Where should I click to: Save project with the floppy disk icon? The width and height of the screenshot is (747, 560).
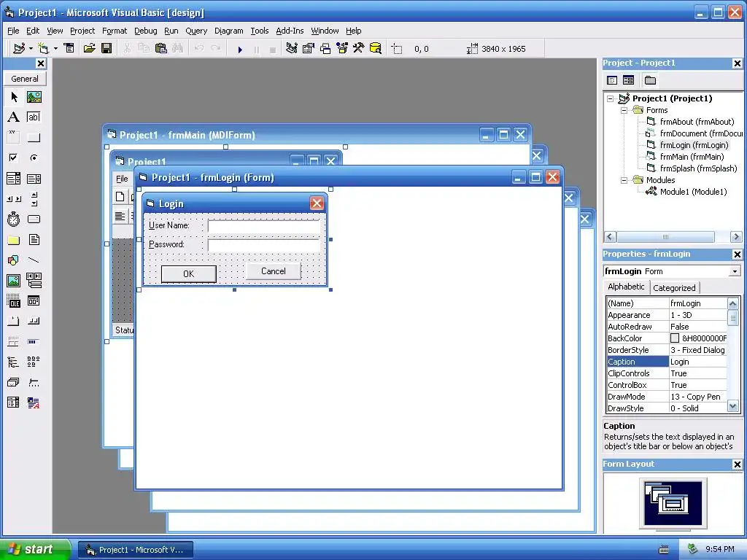(x=107, y=48)
